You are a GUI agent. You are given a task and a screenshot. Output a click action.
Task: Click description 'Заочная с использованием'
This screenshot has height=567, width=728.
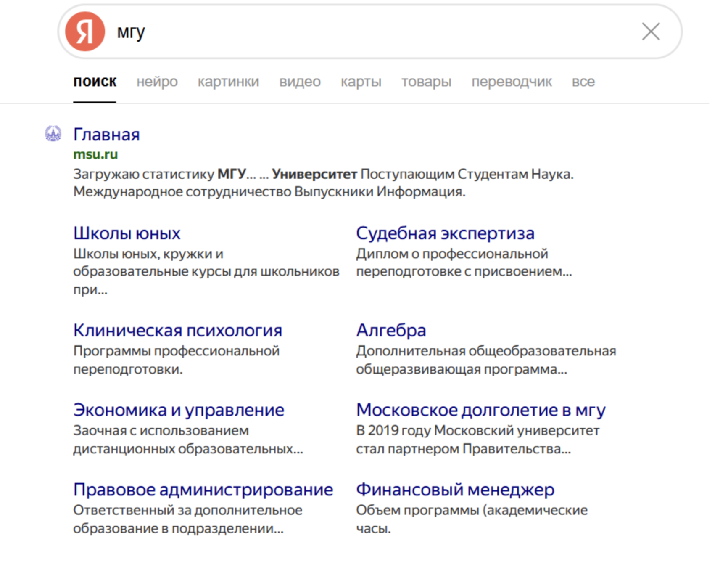(x=161, y=430)
